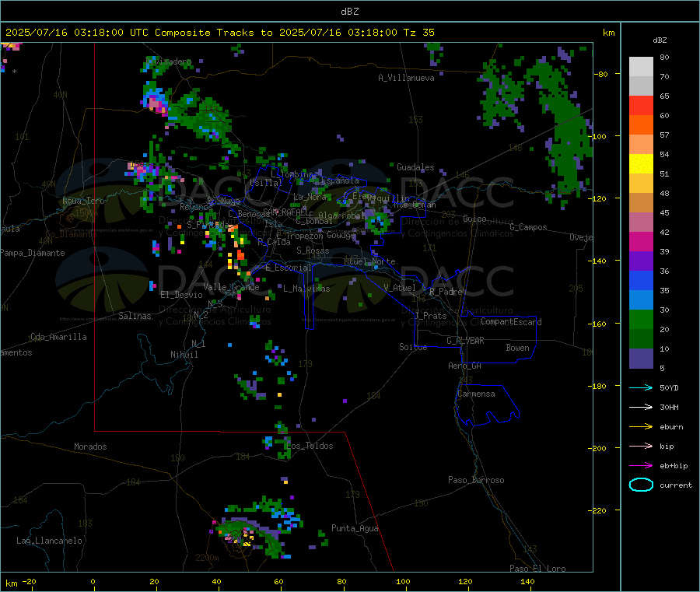
Task: Click the intense storm cell near Visadero
Action: pyautogui.click(x=156, y=102)
